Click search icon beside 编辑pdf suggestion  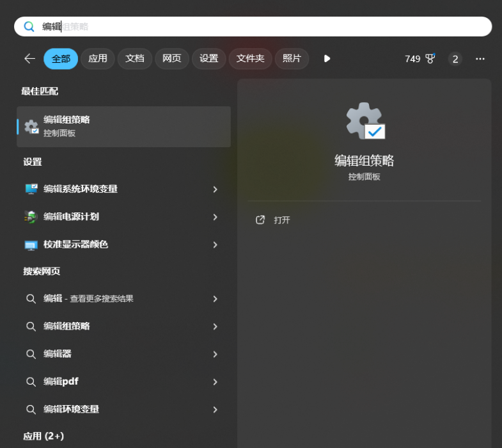point(31,381)
